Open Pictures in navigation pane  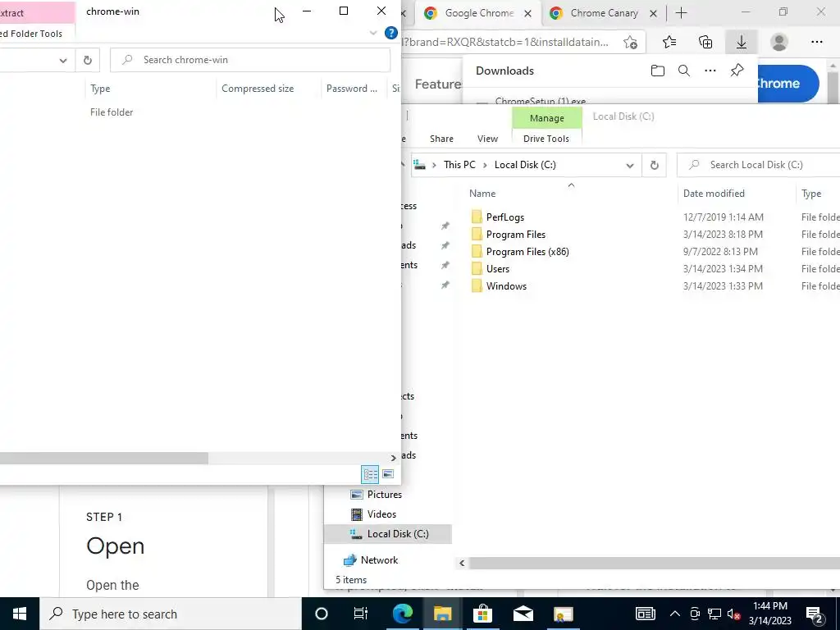click(384, 494)
